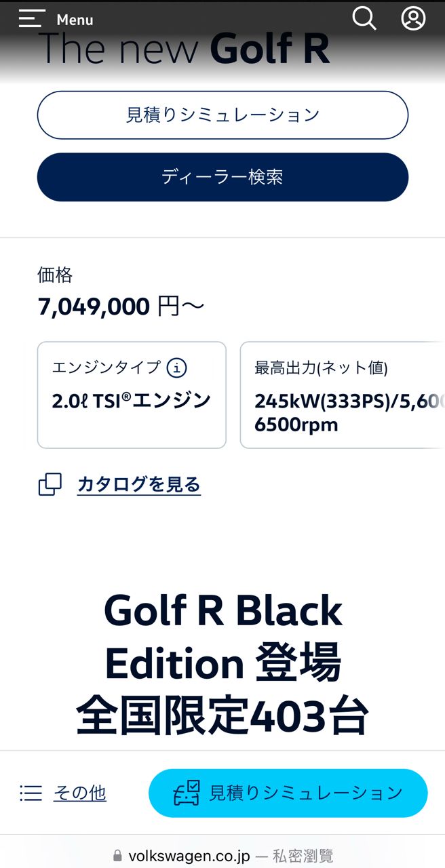Click the car configurator icon in cyan button
The image size is (445, 868).
[x=187, y=793]
